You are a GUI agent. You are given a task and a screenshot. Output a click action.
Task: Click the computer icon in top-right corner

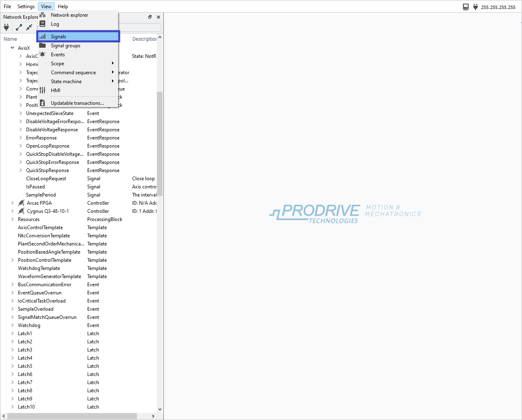point(466,7)
